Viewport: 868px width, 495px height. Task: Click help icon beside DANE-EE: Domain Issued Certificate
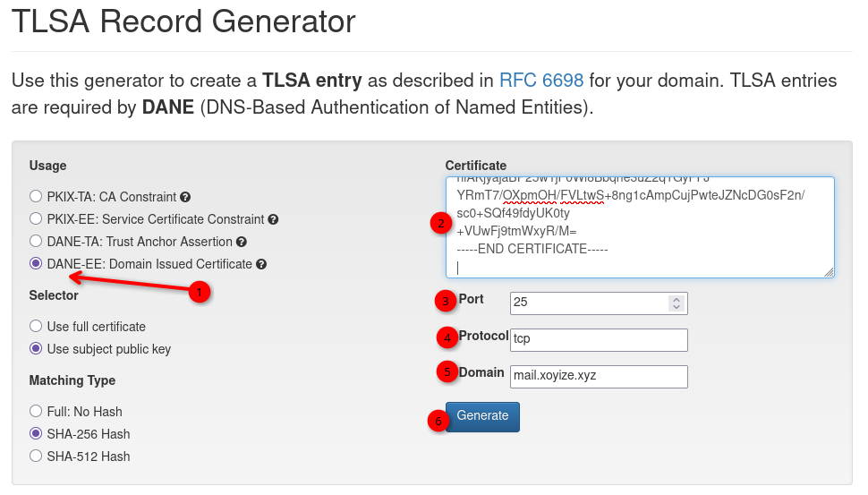[261, 264]
